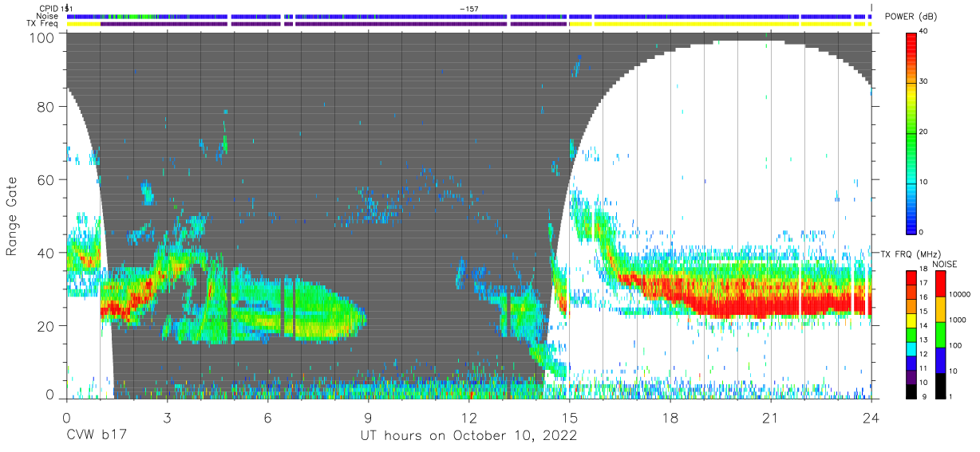Click the 'CVW b17' radar label
The width and height of the screenshot is (980, 452).
(x=96, y=436)
